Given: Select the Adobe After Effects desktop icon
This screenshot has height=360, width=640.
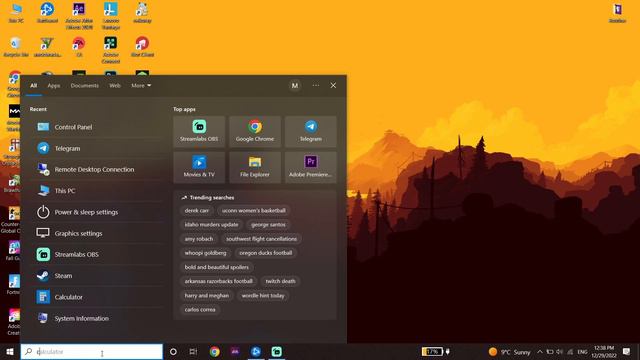Looking at the screenshot, I should 79,16.
